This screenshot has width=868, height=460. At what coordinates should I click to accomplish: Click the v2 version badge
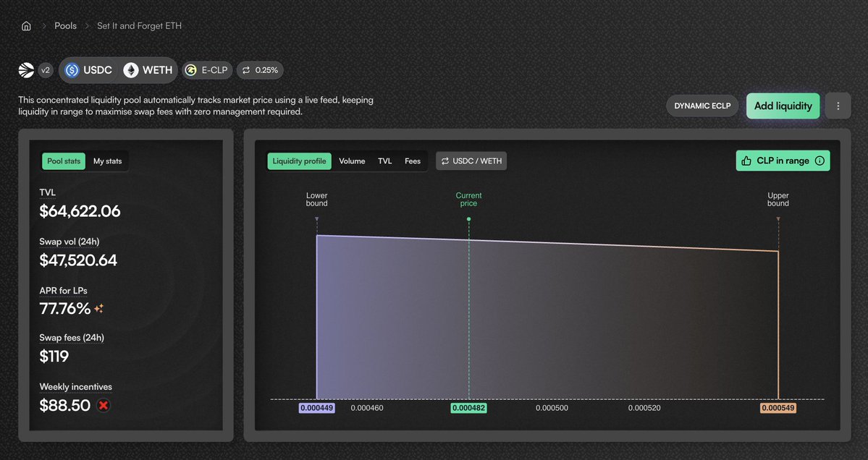click(x=46, y=70)
